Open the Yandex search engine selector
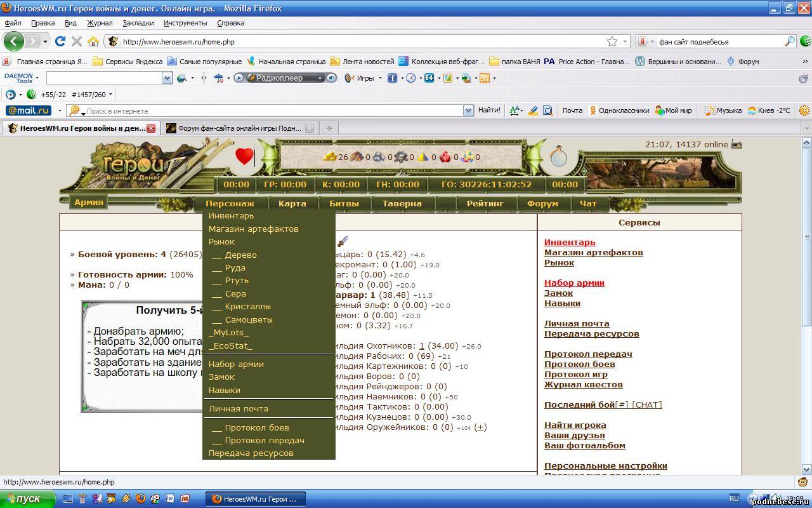The height and width of the screenshot is (508, 812). 646,41
